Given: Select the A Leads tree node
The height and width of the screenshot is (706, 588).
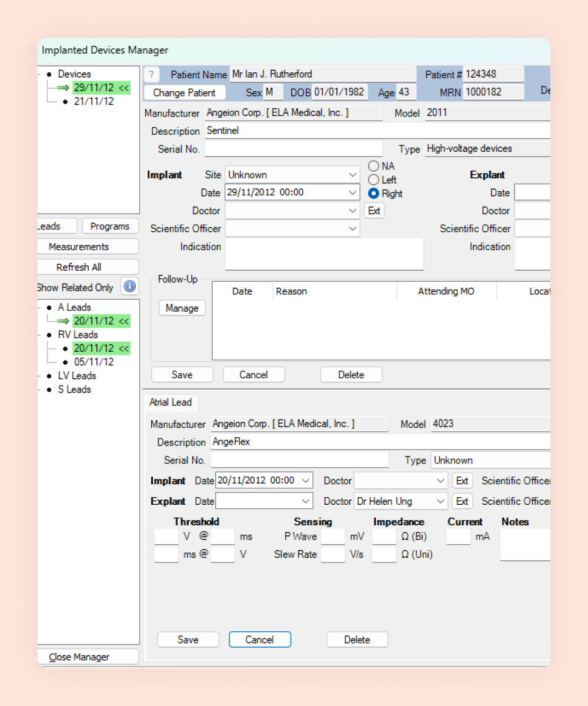Looking at the screenshot, I should (75, 307).
